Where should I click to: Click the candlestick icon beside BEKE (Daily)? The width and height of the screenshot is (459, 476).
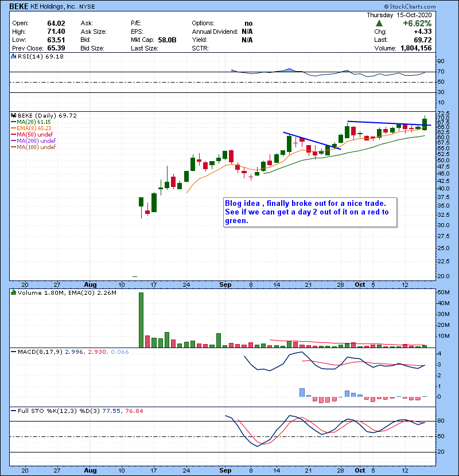13,116
